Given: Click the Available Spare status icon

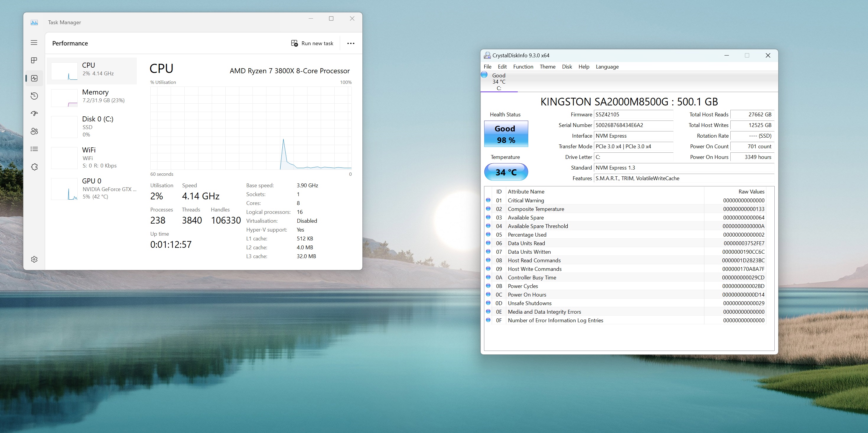Looking at the screenshot, I should point(488,217).
